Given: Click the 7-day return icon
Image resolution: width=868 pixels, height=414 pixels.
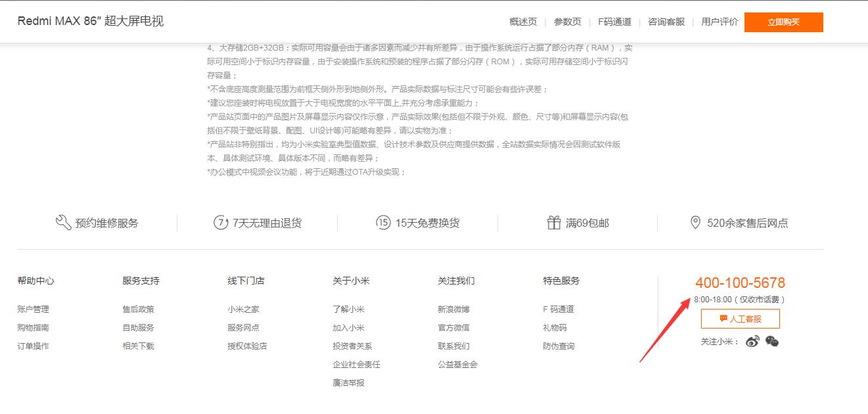Looking at the screenshot, I should (x=221, y=223).
